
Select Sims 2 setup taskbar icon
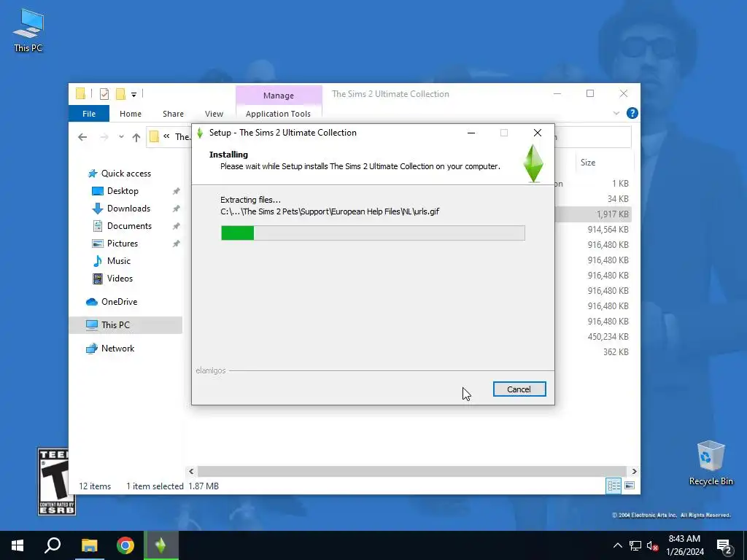(x=161, y=545)
